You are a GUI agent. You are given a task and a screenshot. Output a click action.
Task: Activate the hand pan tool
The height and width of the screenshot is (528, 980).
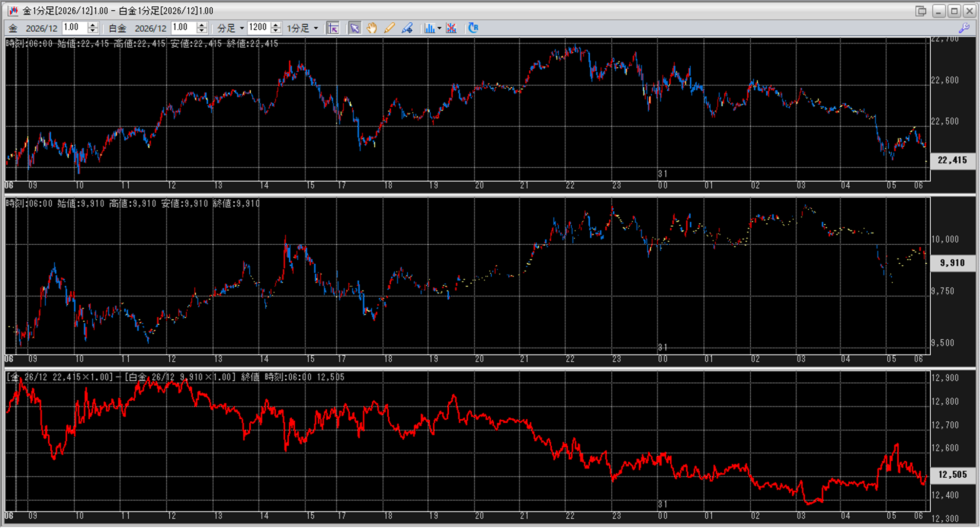372,28
